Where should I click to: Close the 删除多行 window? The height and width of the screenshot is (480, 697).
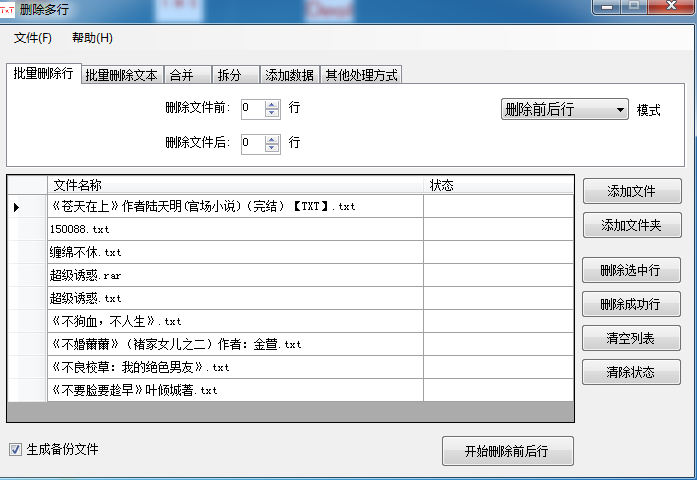coord(671,7)
